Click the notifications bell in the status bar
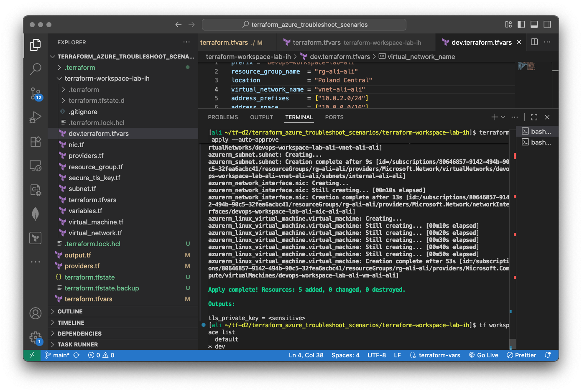The width and height of the screenshot is (582, 392). click(x=548, y=355)
